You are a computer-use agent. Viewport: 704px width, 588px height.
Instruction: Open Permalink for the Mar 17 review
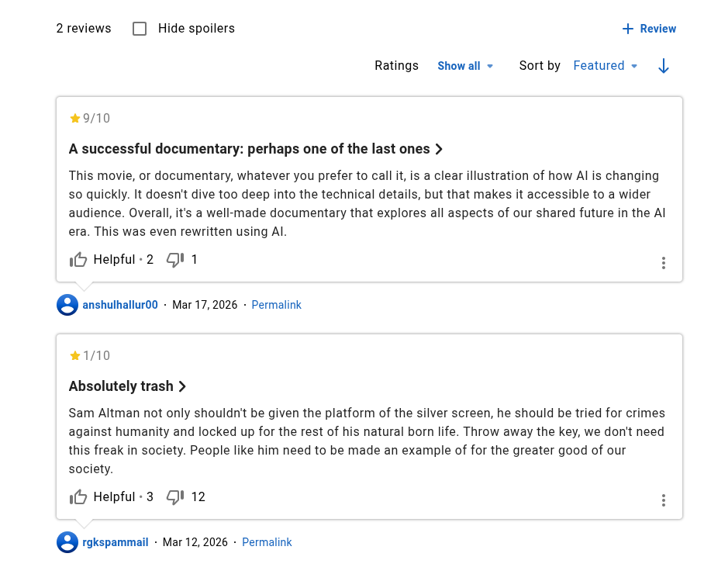pos(276,305)
